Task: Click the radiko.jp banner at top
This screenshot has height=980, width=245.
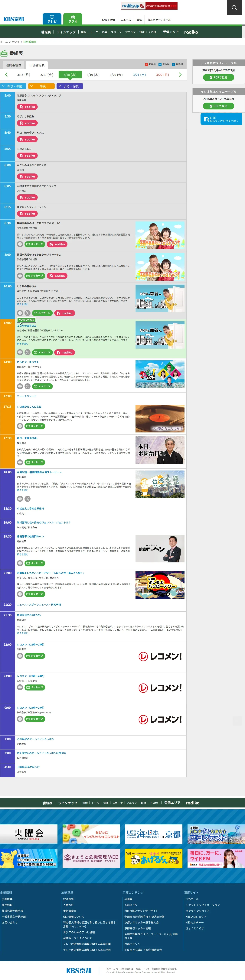Action: [149, 6]
